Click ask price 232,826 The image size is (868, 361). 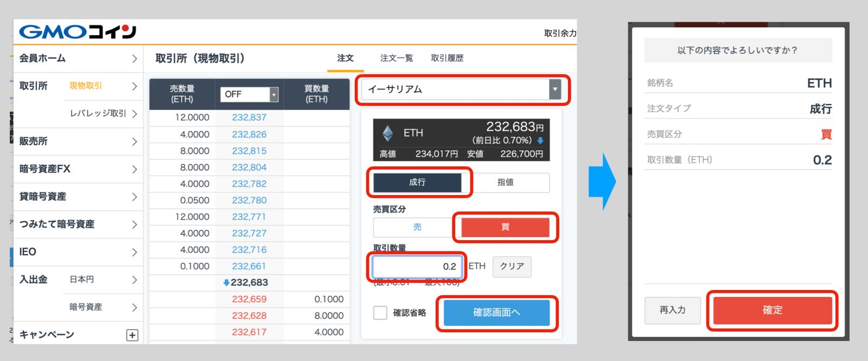pyautogui.click(x=249, y=134)
